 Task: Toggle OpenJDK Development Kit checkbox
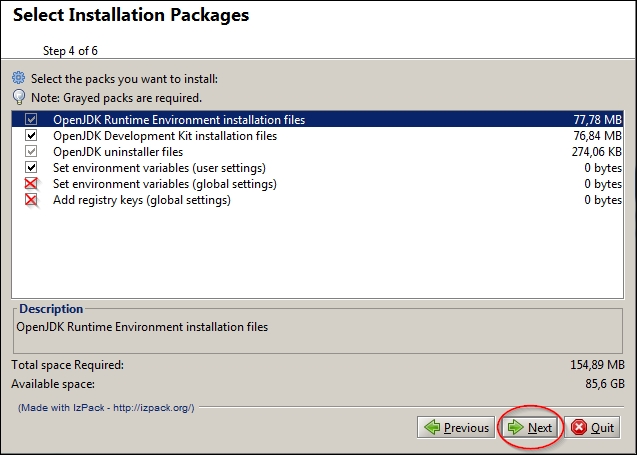tap(31, 136)
